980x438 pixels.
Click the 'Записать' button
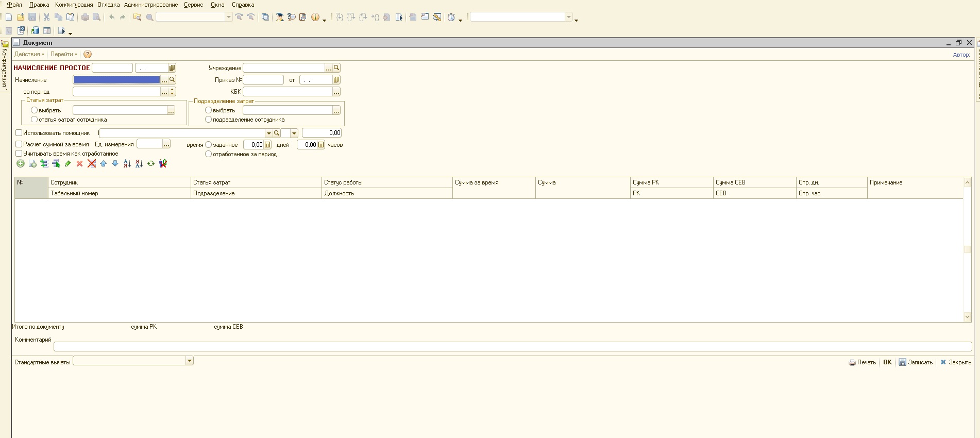916,362
